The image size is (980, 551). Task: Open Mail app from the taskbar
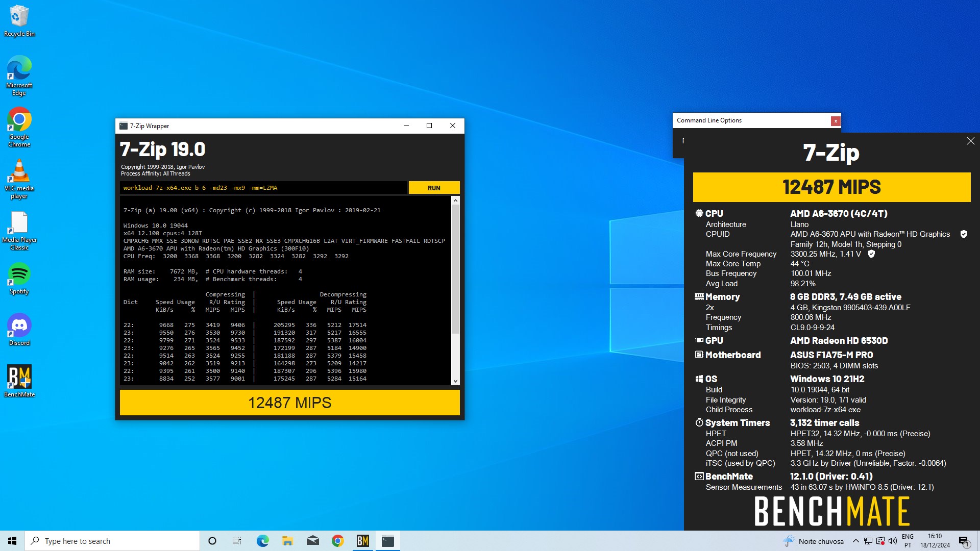pos(312,541)
